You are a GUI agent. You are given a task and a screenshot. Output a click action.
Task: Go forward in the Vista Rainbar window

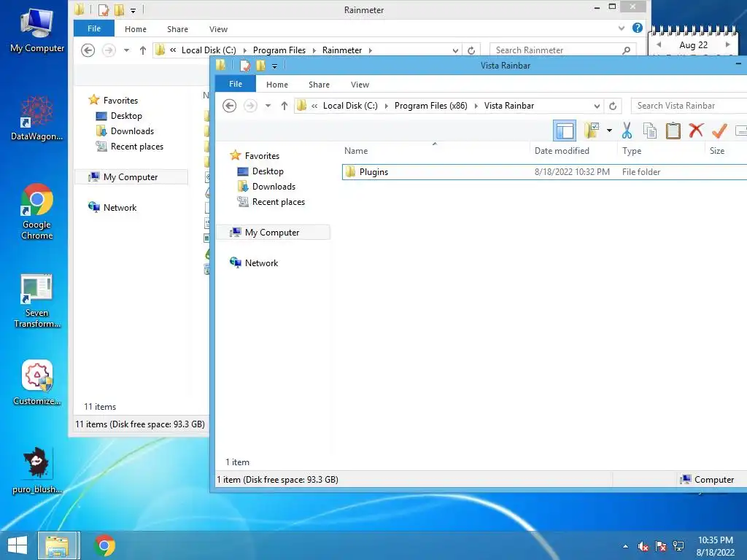(x=250, y=106)
